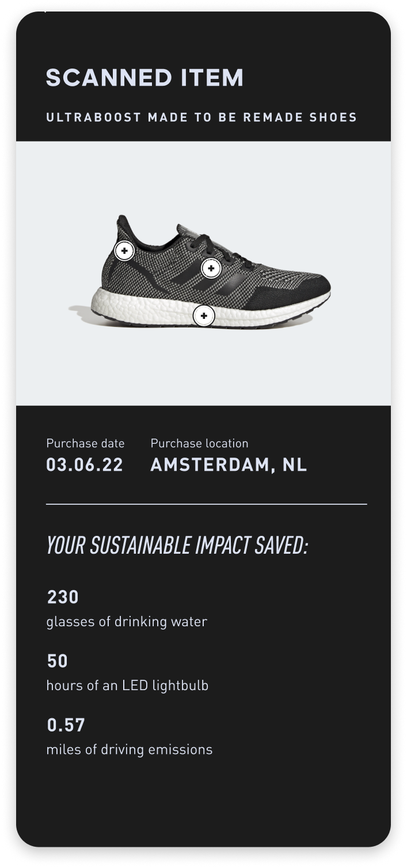The height and width of the screenshot is (868, 407).
Task: Click the miles of driving emissions text
Action: [129, 749]
